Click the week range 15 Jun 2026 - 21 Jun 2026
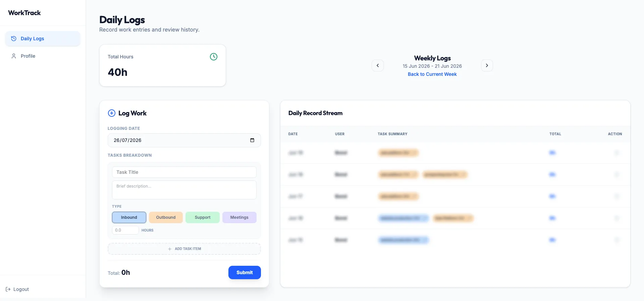 tap(432, 66)
